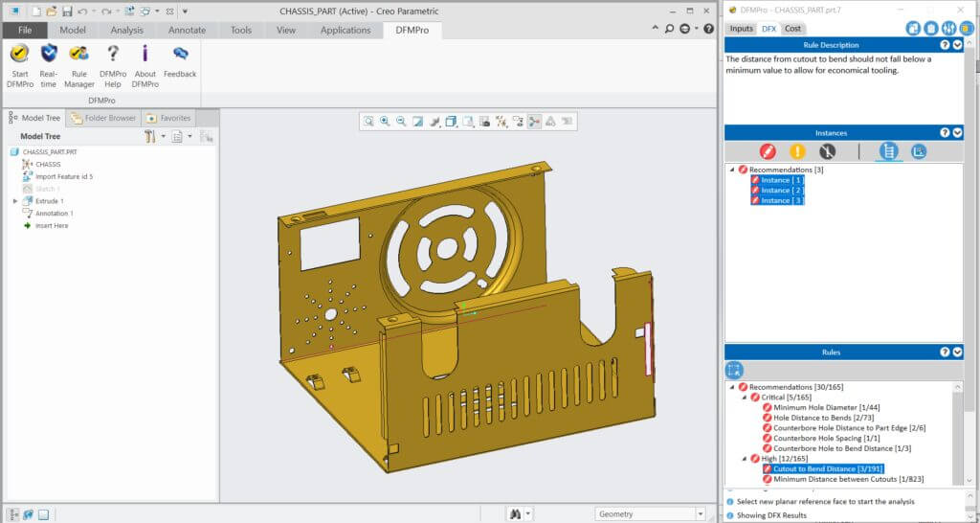Open the Rule Manager
980x523 pixels.
coord(79,64)
